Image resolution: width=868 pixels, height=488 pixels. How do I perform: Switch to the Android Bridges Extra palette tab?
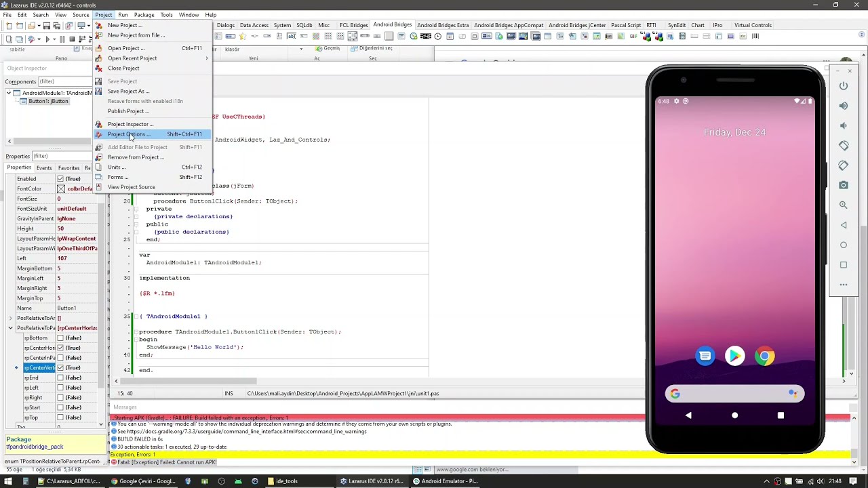443,25
